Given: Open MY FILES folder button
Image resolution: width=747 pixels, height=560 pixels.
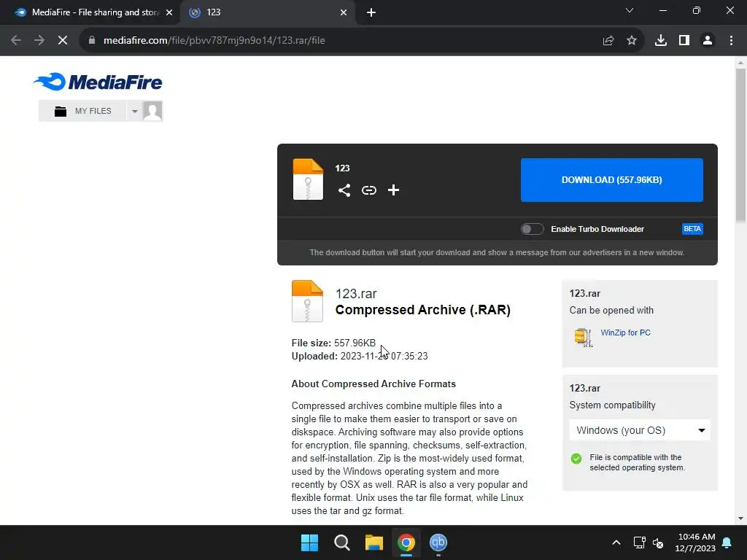Looking at the screenshot, I should click(x=83, y=111).
